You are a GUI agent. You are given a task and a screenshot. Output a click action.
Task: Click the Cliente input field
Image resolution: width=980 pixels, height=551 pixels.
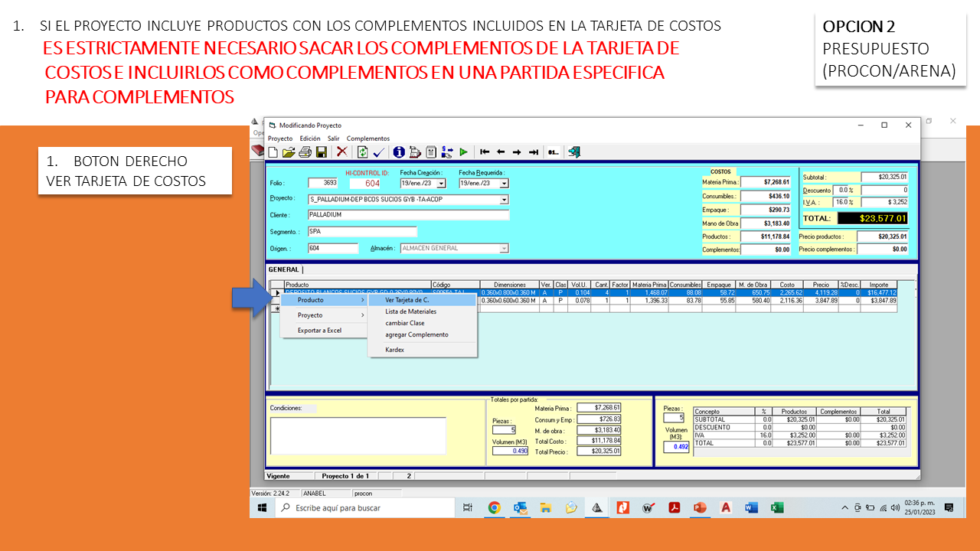(408, 215)
